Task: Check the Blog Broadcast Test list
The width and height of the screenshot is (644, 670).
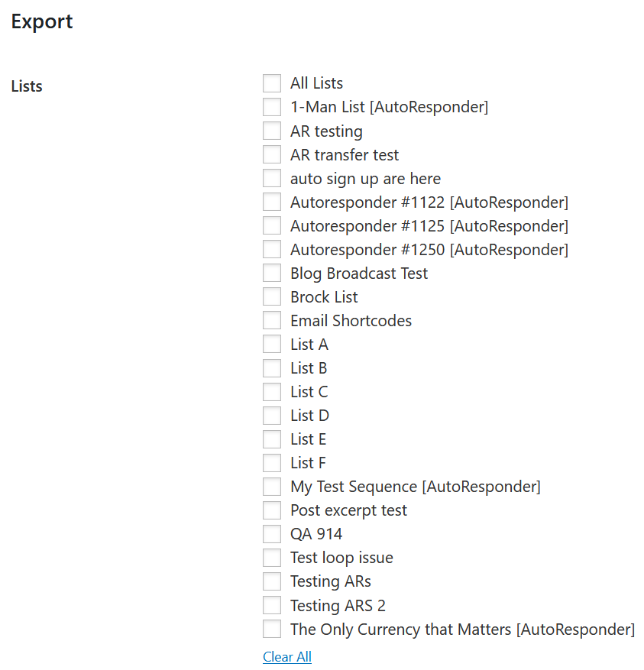Action: click(272, 273)
